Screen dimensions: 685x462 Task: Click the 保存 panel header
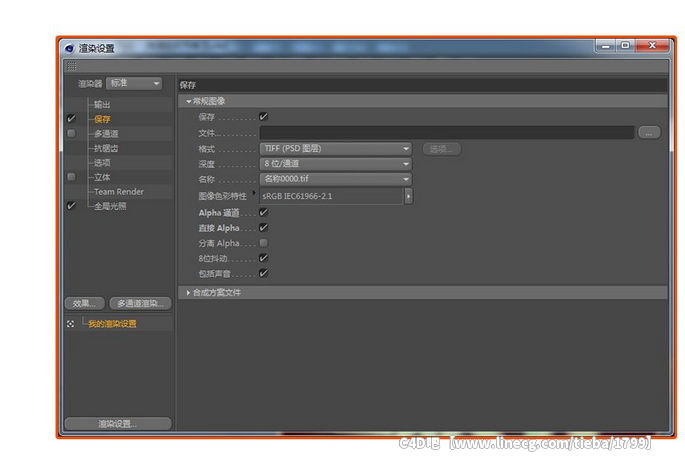pos(423,85)
